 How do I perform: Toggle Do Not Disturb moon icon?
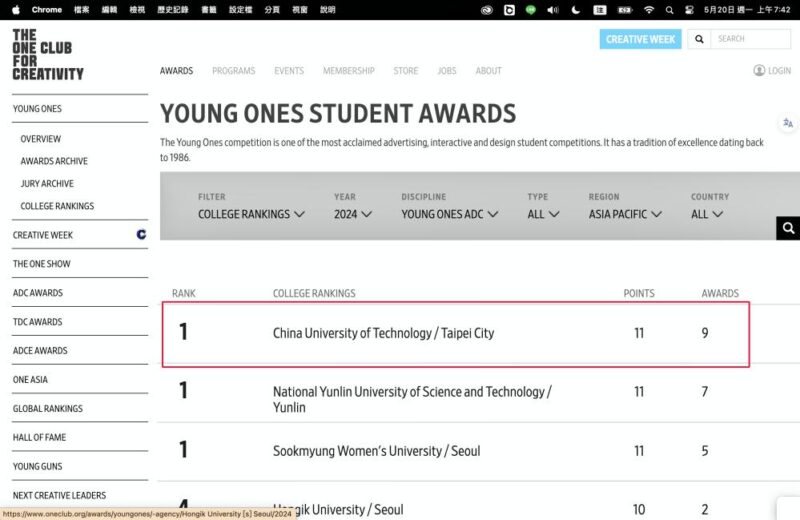click(576, 10)
